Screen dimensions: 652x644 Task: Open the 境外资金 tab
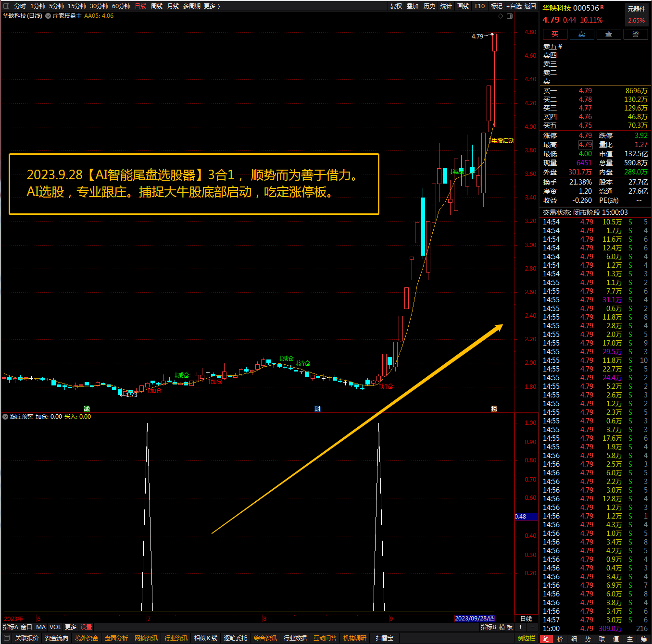(x=87, y=638)
